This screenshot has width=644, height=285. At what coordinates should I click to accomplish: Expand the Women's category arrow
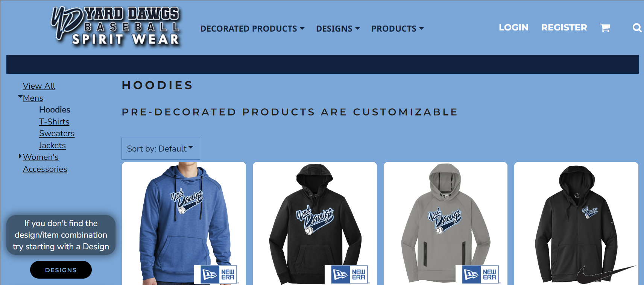[20, 156]
